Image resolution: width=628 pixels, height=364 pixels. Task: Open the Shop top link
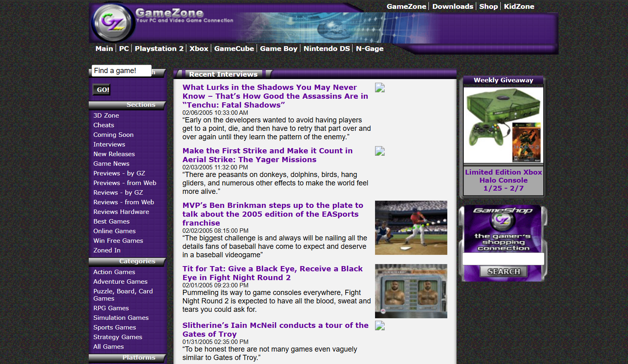pyautogui.click(x=488, y=6)
